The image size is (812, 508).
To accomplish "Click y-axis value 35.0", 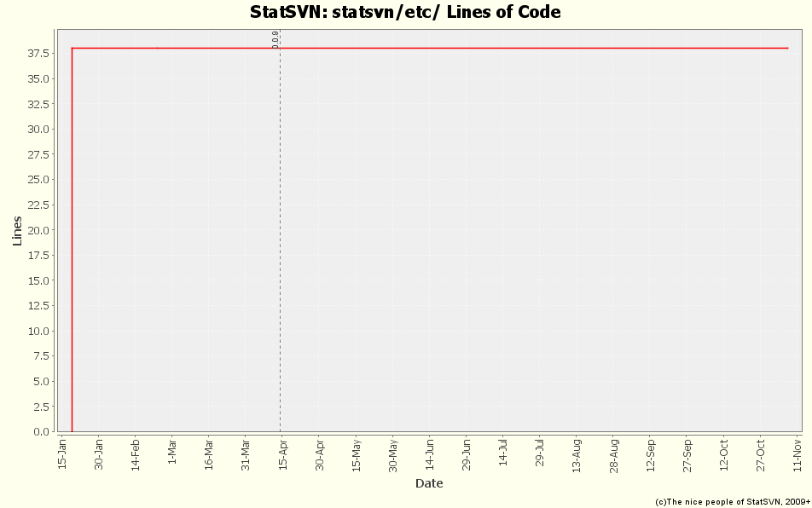I will [39, 78].
